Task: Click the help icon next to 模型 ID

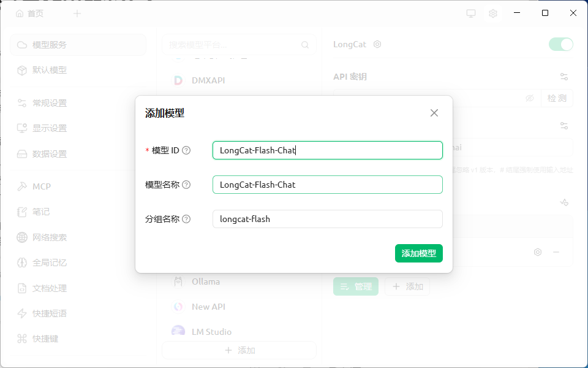Action: pos(186,151)
